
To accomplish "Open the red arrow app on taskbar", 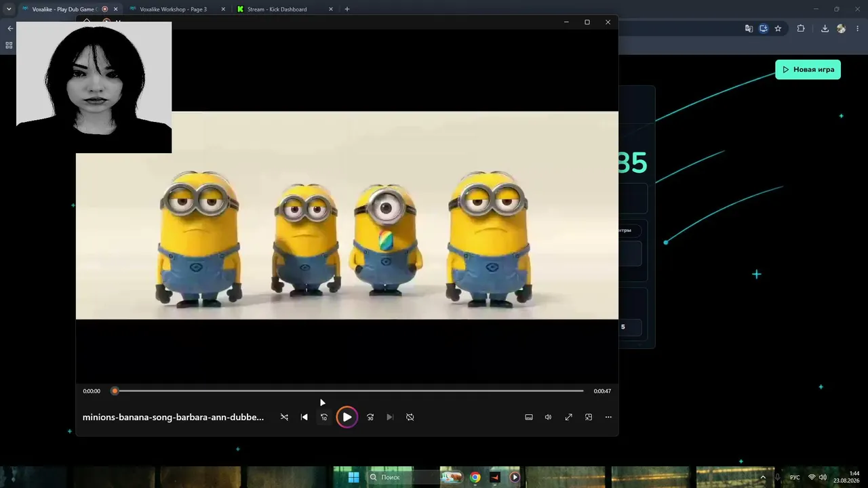I will tap(494, 477).
